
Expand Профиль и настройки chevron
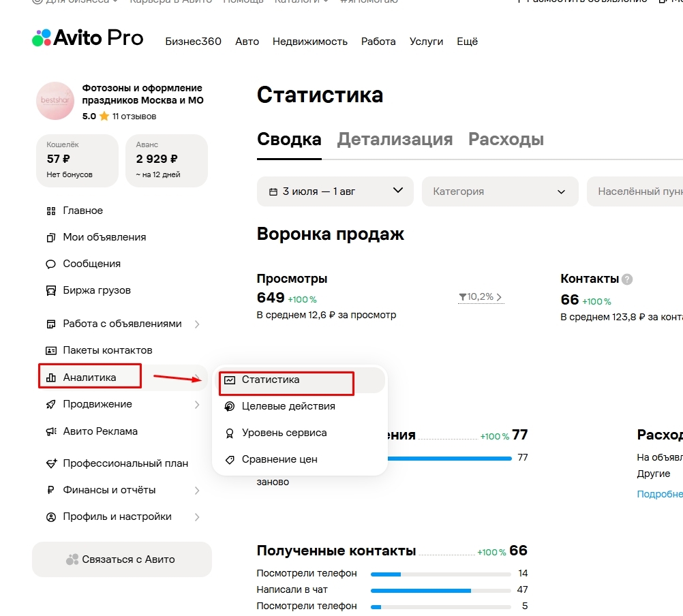(x=197, y=517)
